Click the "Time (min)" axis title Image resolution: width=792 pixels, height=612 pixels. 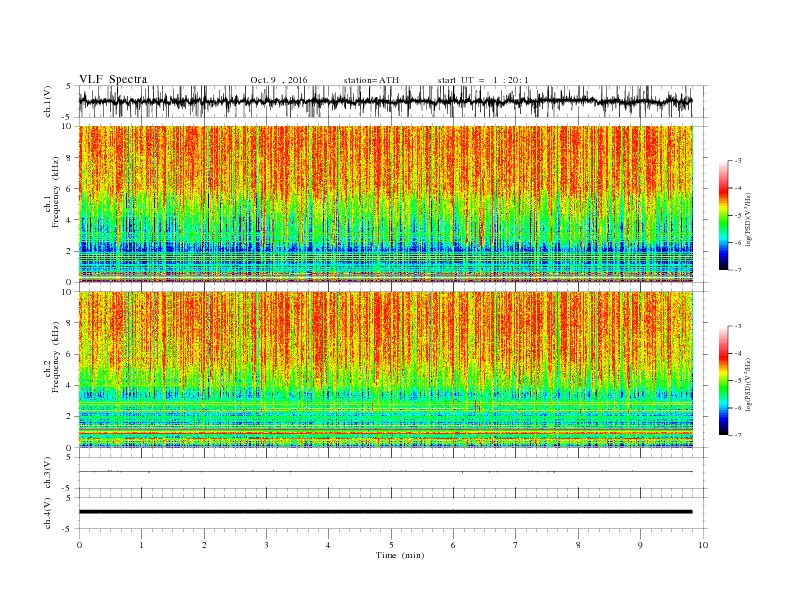pyautogui.click(x=400, y=555)
